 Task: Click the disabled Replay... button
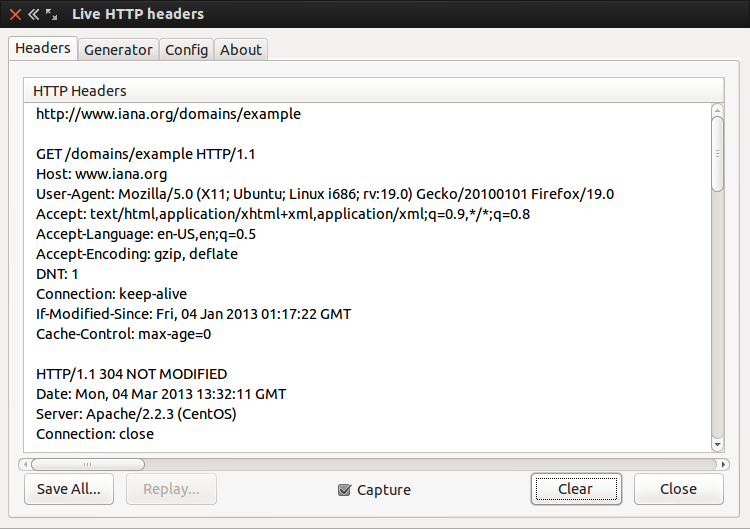coord(171,489)
